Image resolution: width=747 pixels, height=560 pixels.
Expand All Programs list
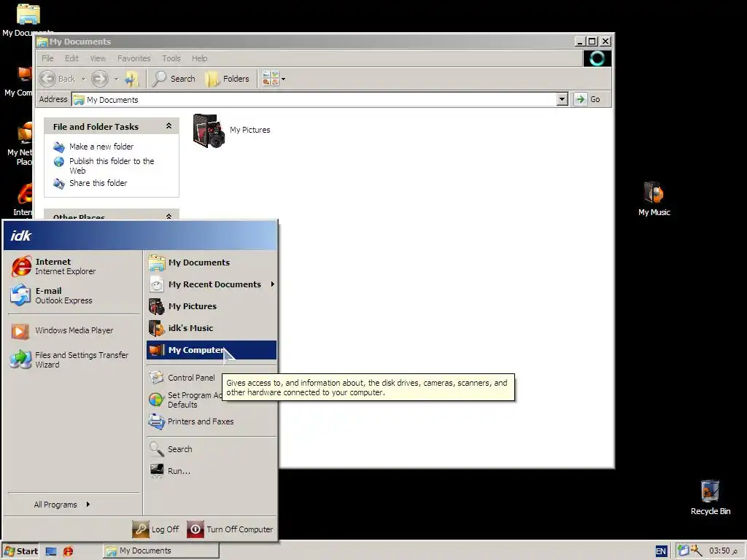[x=62, y=505]
